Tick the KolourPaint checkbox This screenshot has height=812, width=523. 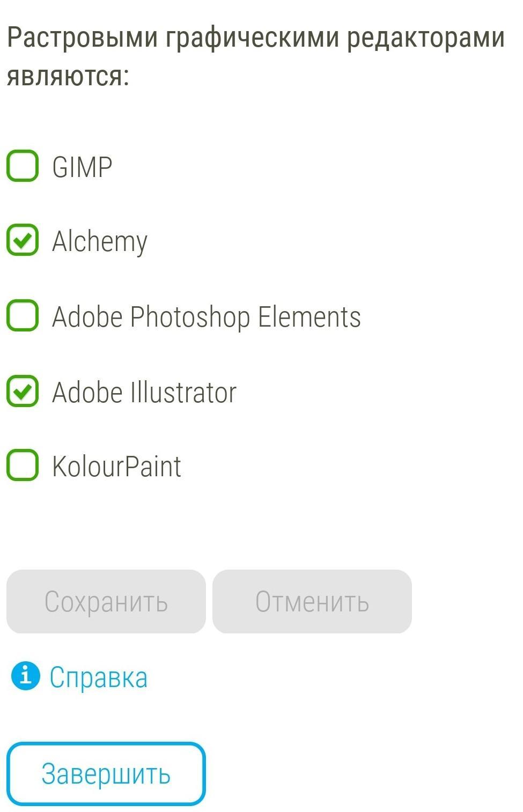pyautogui.click(x=23, y=465)
